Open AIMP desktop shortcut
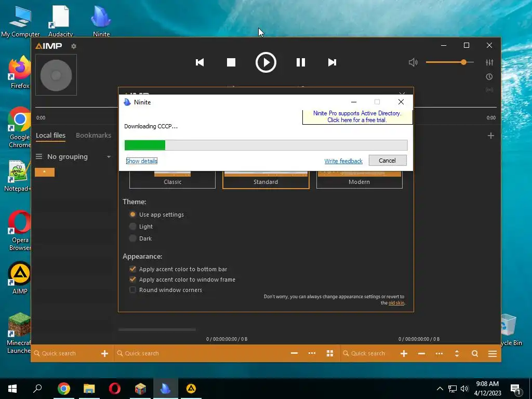This screenshot has height=399, width=532. click(x=20, y=278)
